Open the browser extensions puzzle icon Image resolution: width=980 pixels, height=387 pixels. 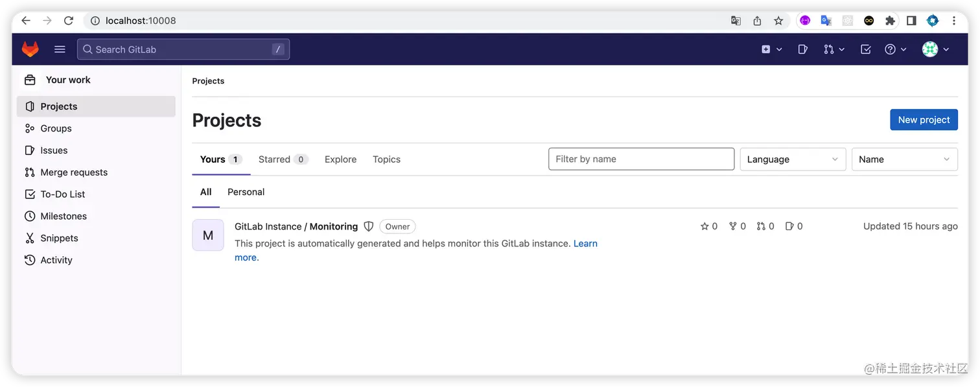coord(890,21)
